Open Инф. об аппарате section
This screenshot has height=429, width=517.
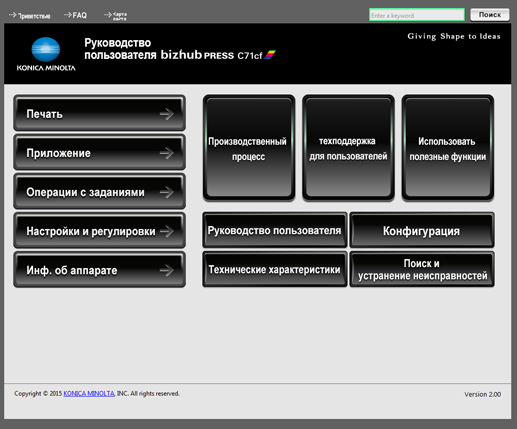coord(99,269)
